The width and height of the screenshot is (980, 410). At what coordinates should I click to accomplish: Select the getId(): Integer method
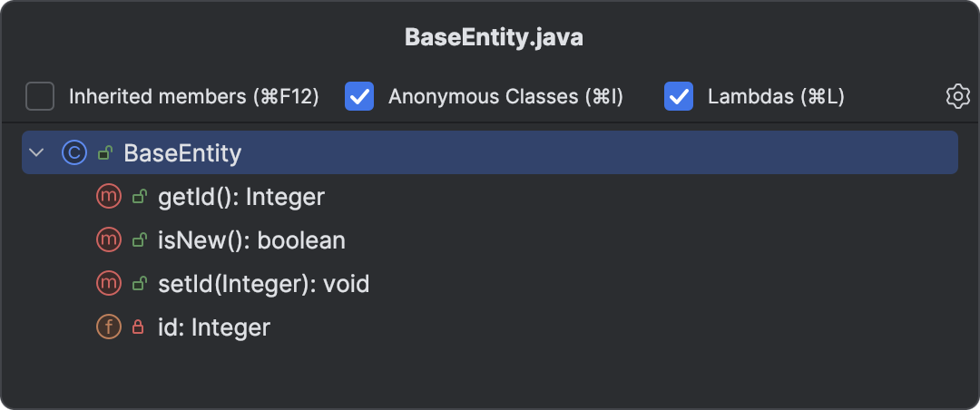pyautogui.click(x=241, y=196)
